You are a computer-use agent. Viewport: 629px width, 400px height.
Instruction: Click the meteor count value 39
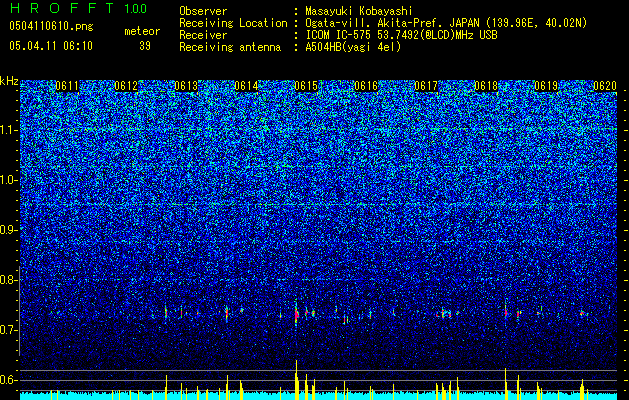145,46
